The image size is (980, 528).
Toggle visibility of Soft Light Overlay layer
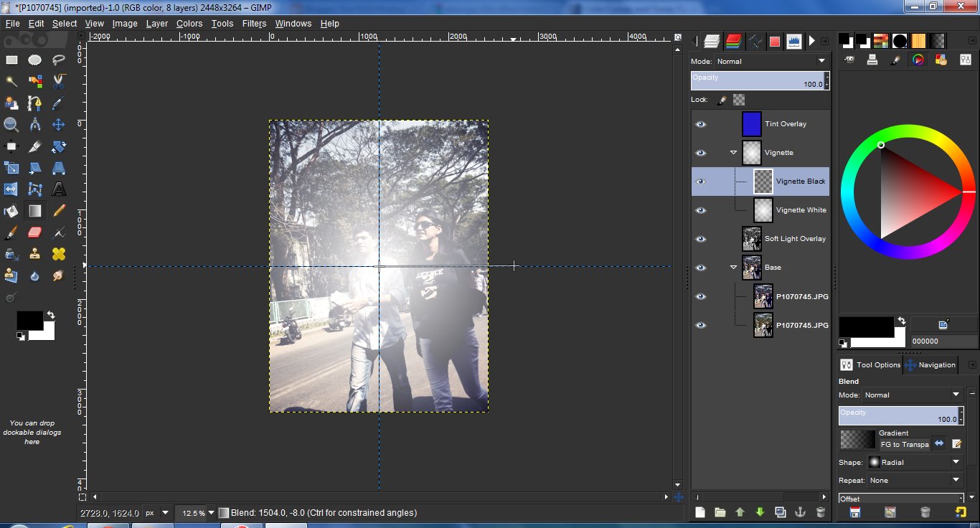click(x=701, y=238)
